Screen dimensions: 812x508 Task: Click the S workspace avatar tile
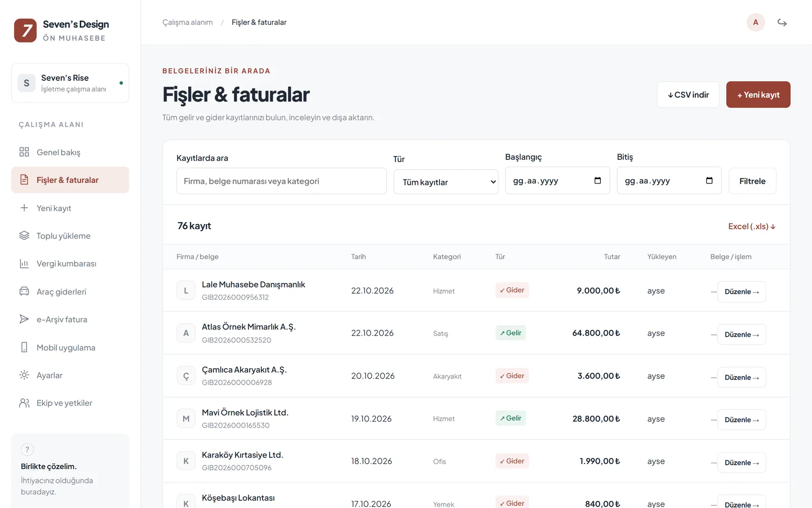tap(26, 83)
